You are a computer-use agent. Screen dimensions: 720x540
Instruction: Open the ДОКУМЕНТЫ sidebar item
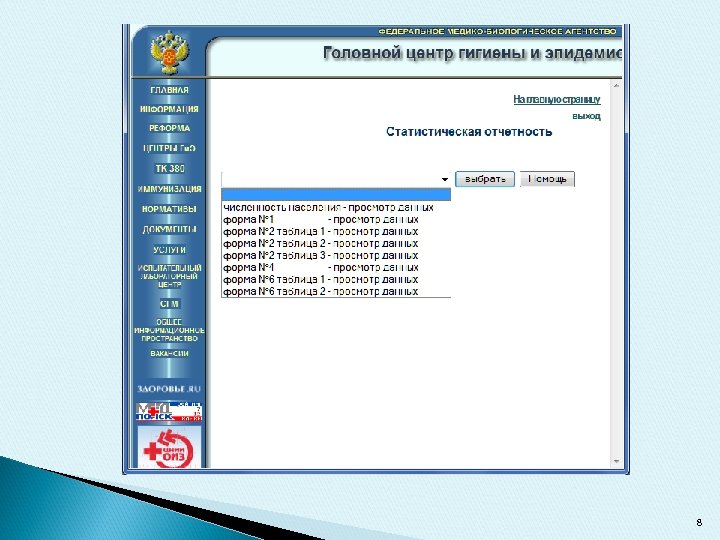169,229
